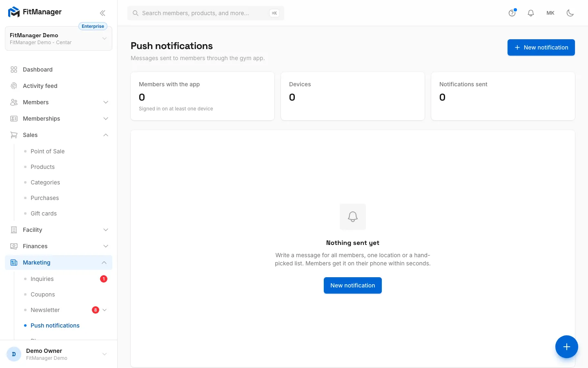Go to Products page
The image size is (588, 368).
[x=42, y=167]
